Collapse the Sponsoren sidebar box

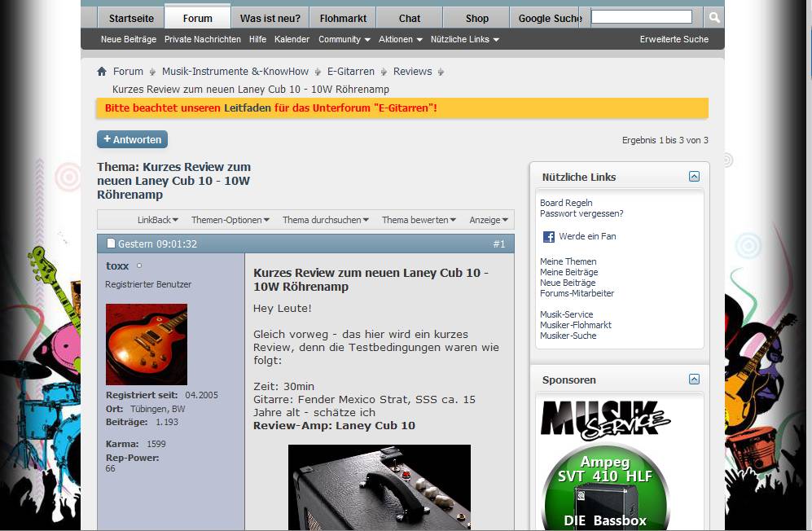coord(694,380)
